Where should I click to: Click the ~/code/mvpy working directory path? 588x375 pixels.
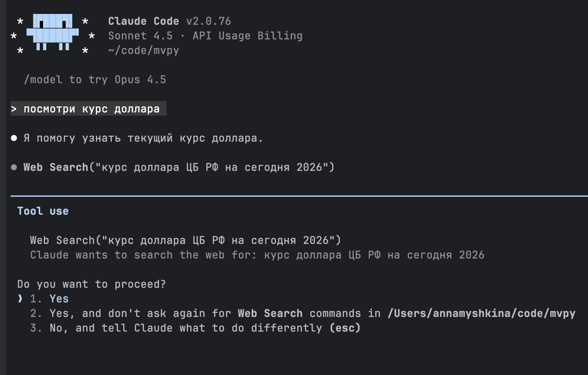(x=143, y=50)
